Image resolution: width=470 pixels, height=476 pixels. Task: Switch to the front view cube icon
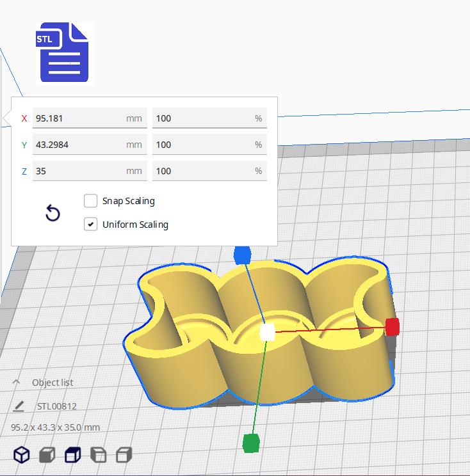tap(47, 455)
